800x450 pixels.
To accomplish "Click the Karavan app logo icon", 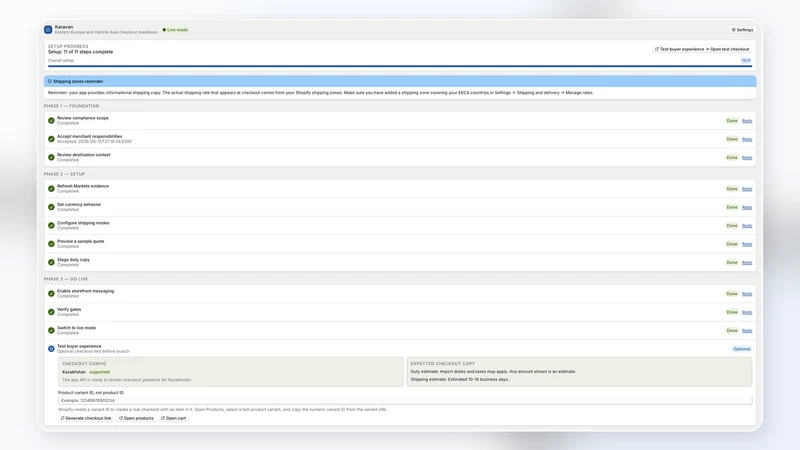I will point(48,30).
